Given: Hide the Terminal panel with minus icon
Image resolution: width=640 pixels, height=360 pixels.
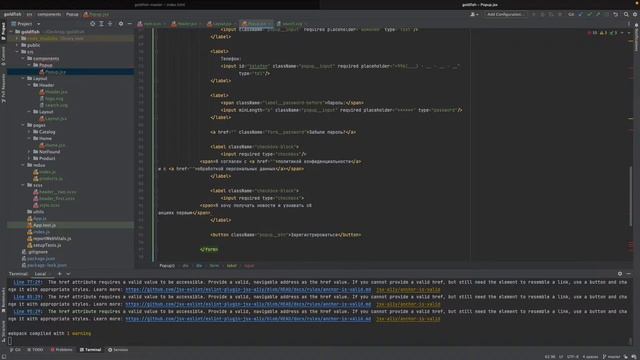Looking at the screenshot, I should tap(629, 274).
